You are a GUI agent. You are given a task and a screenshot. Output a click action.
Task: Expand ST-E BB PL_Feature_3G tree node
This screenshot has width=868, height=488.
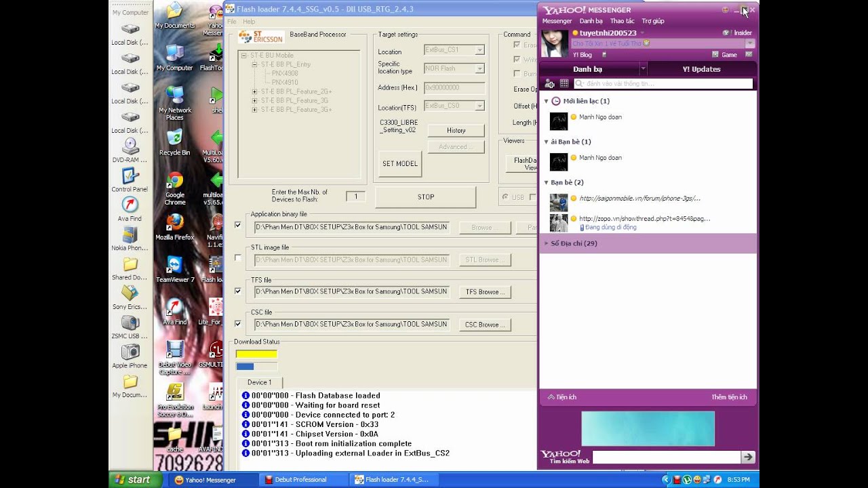pos(254,100)
